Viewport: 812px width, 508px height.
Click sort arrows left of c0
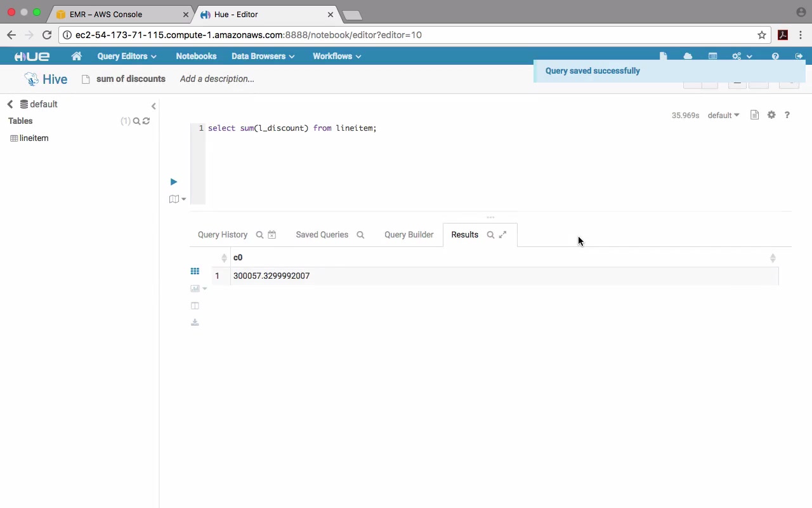pos(224,258)
